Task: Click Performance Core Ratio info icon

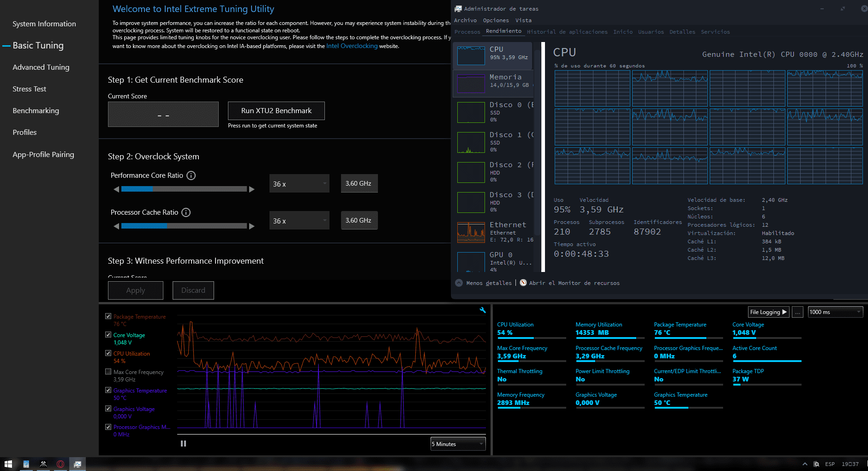Action: pyautogui.click(x=191, y=175)
